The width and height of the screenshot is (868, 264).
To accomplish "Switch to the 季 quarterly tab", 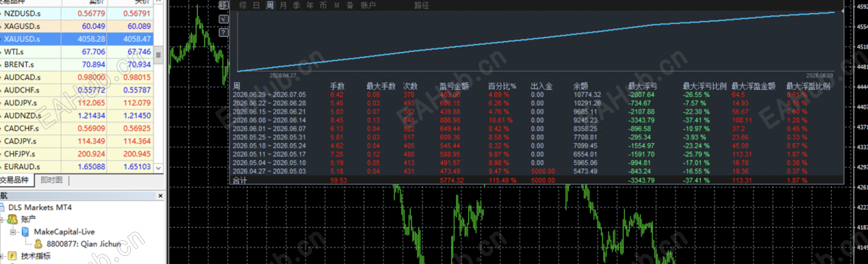I will [297, 6].
